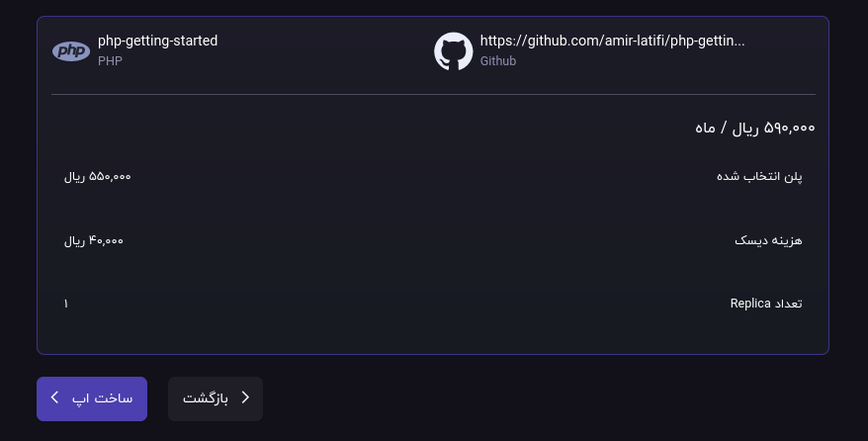Click the هزینه دیسک label
868x441 pixels.
pos(768,240)
